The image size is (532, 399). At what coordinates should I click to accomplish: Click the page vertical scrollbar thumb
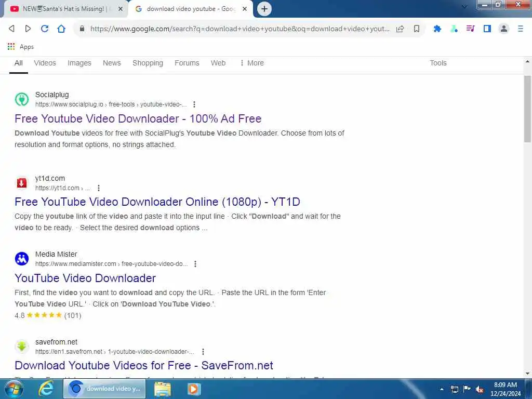click(527, 109)
